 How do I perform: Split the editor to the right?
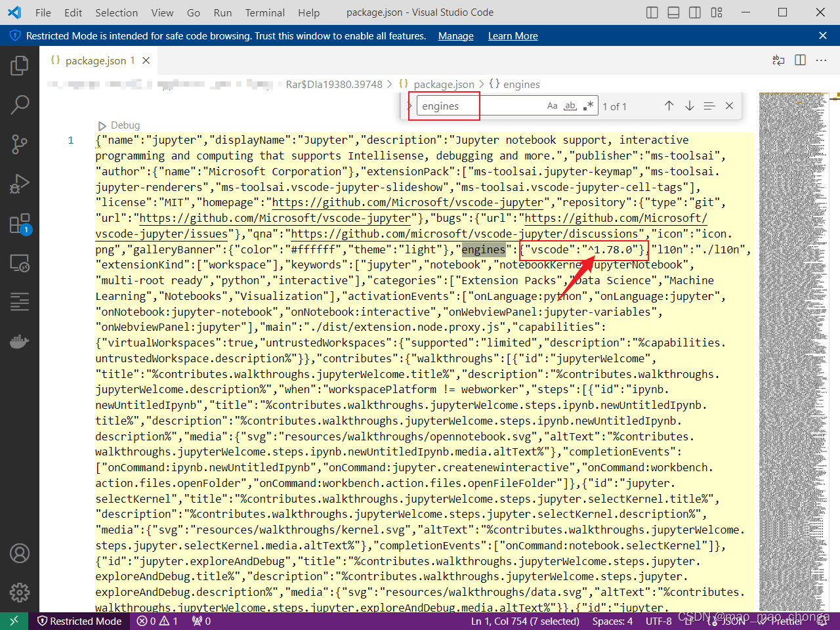point(800,60)
